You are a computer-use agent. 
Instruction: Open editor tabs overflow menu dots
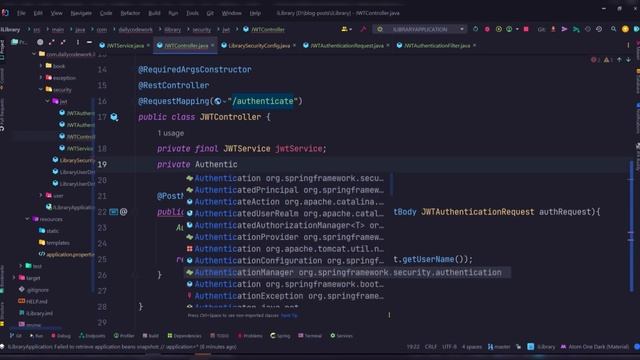click(628, 45)
